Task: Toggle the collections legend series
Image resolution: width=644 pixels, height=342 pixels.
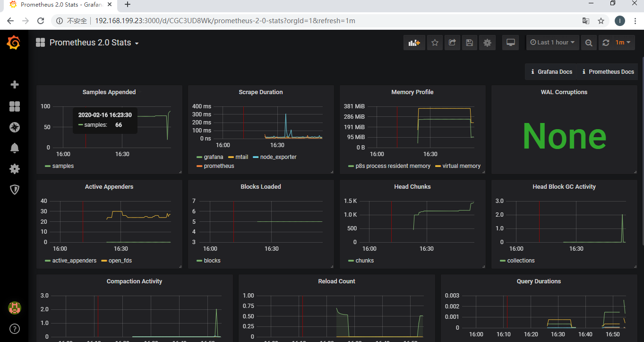Action: point(521,261)
